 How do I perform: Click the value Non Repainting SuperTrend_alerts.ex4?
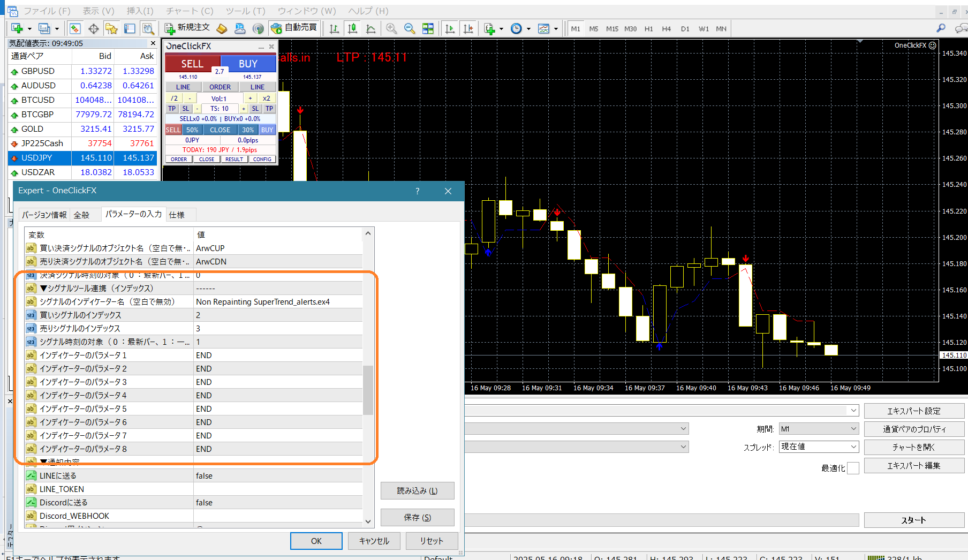click(263, 302)
